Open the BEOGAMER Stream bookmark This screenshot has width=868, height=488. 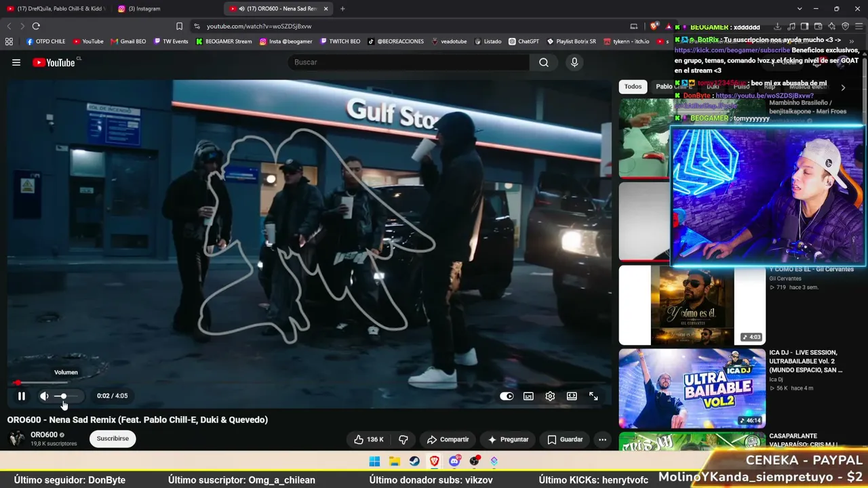pyautogui.click(x=224, y=41)
